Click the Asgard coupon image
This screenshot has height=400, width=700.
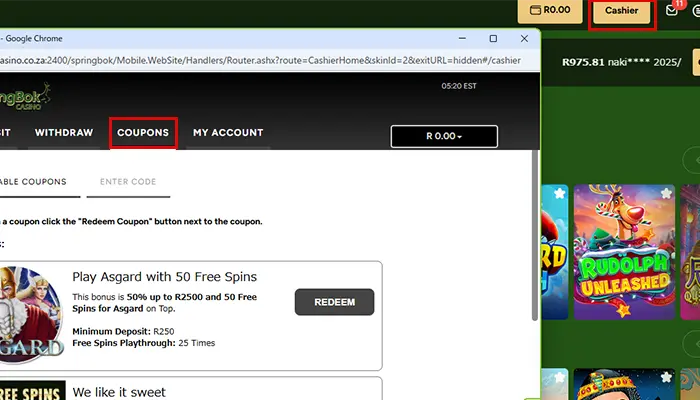point(30,314)
